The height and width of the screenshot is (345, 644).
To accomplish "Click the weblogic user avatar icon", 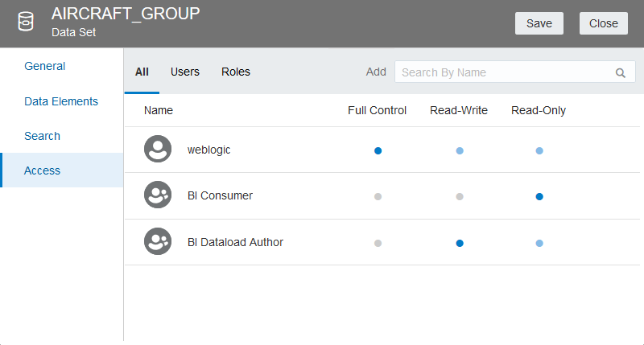I will 158,150.
